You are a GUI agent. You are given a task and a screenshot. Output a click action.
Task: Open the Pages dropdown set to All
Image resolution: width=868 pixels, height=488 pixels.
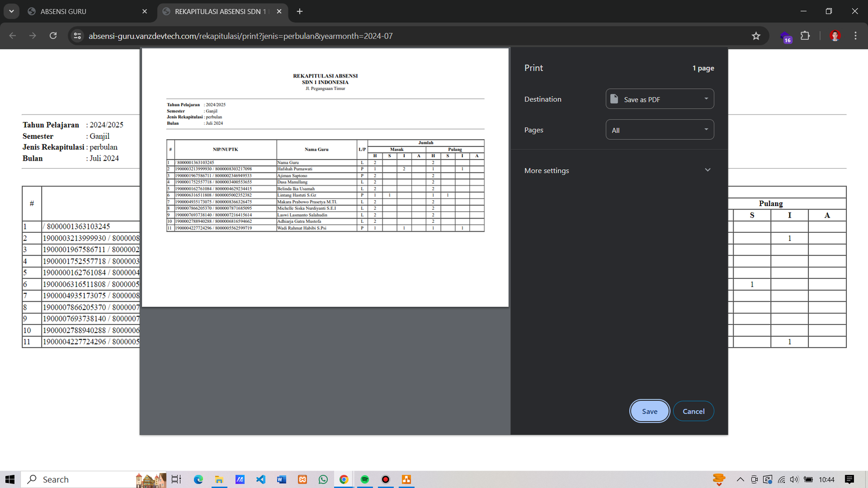659,130
